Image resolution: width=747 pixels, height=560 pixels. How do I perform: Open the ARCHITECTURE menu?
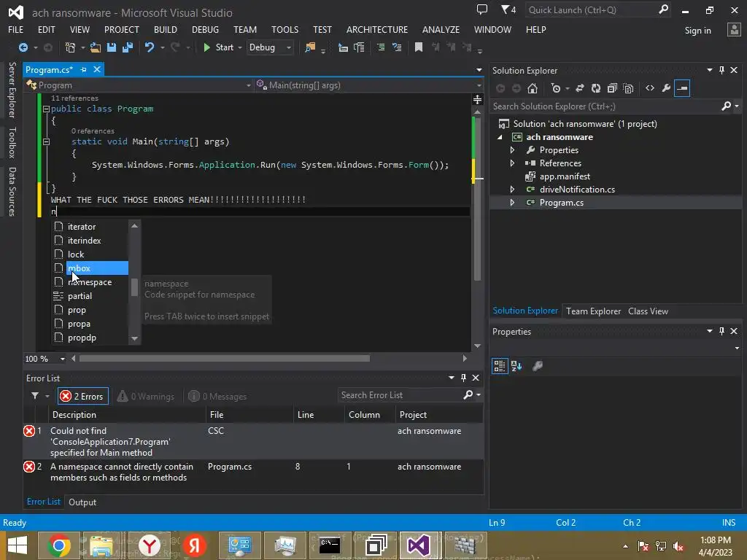point(377,29)
